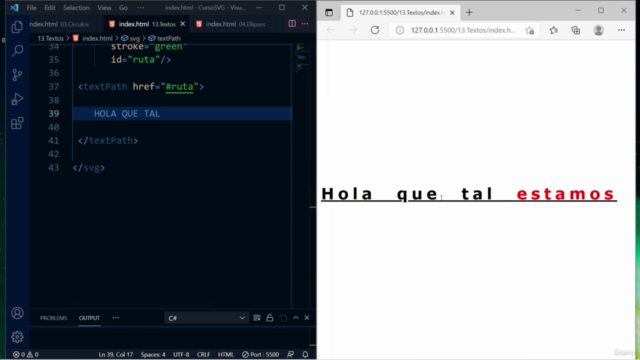The height and width of the screenshot is (360, 640).
Task: Open the Extensions view
Action: (x=17, y=123)
